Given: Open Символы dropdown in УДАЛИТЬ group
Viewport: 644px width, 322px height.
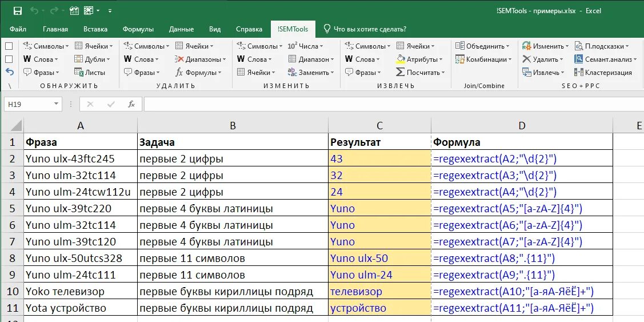Looking at the screenshot, I should [x=146, y=46].
